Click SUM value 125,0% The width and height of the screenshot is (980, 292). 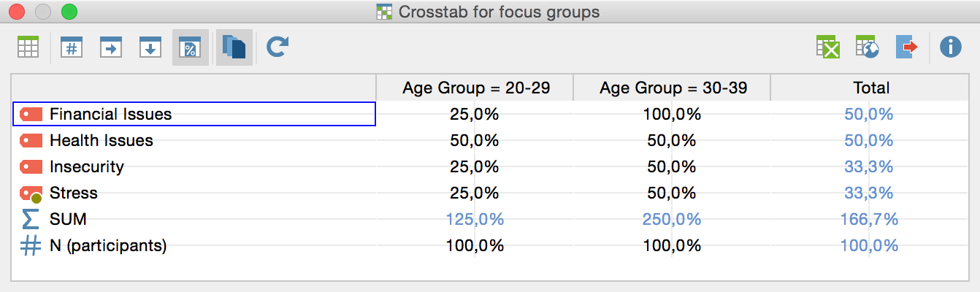[475, 219]
